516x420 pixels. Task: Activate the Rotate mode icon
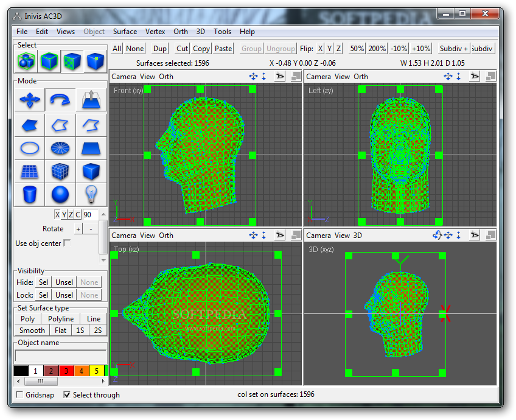(60, 100)
